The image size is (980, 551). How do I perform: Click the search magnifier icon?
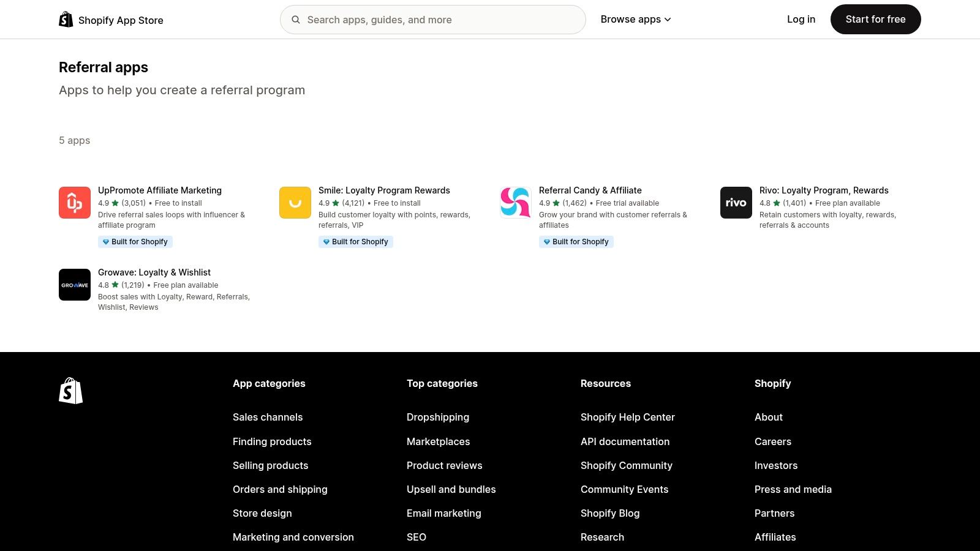[x=296, y=20]
